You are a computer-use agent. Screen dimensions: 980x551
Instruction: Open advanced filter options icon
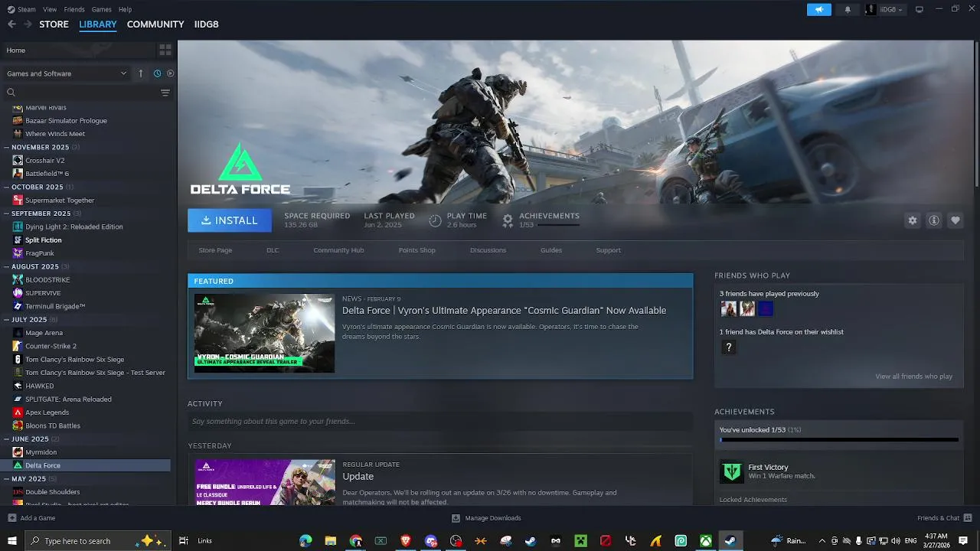pyautogui.click(x=165, y=93)
